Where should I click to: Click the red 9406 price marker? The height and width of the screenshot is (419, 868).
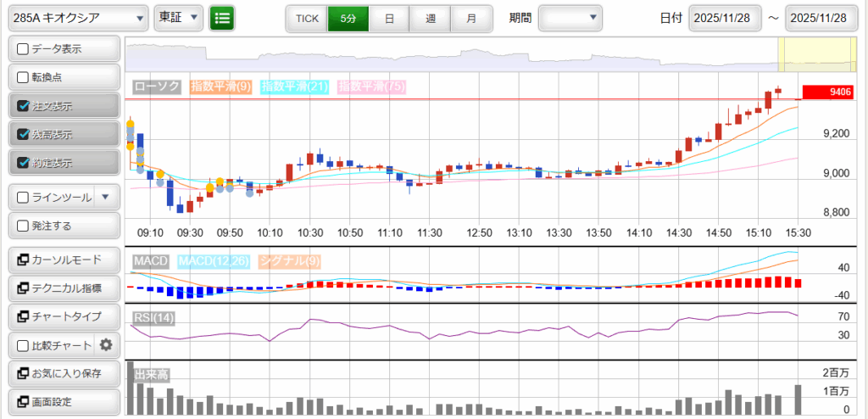click(x=827, y=92)
